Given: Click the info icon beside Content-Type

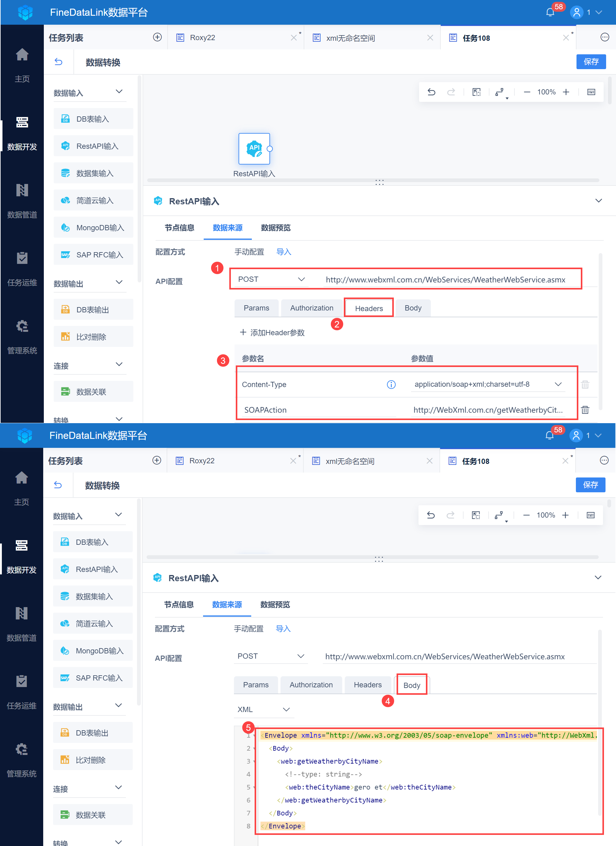Looking at the screenshot, I should 391,384.
